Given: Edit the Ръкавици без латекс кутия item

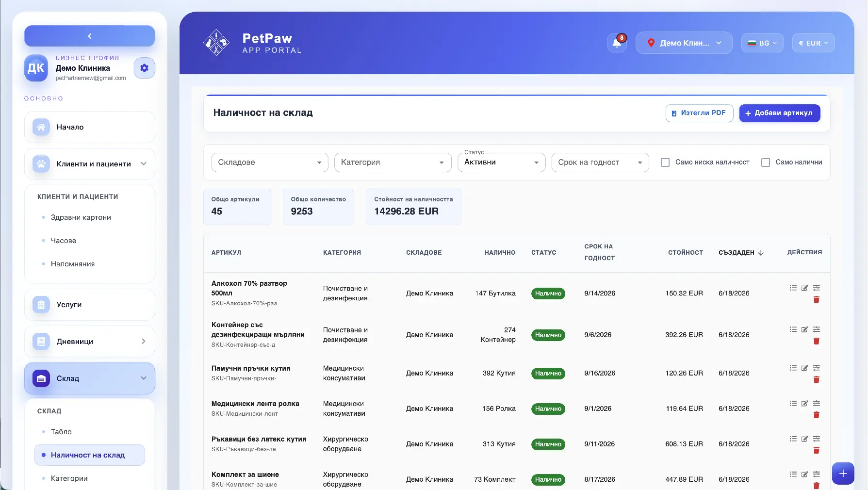Looking at the screenshot, I should tap(805, 439).
